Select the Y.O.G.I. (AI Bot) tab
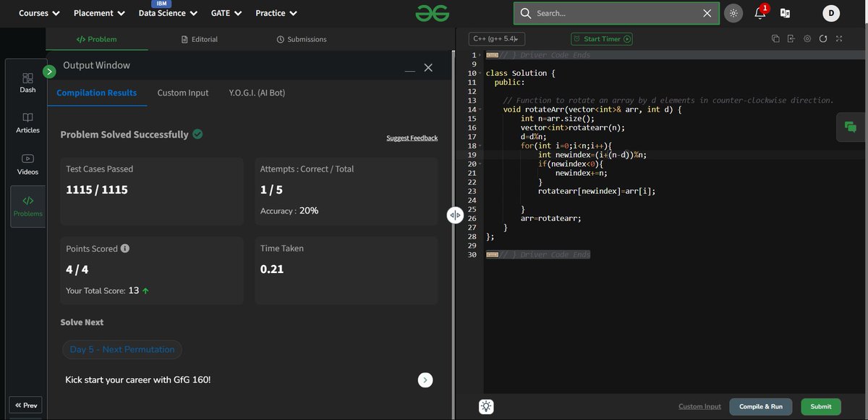 point(257,93)
